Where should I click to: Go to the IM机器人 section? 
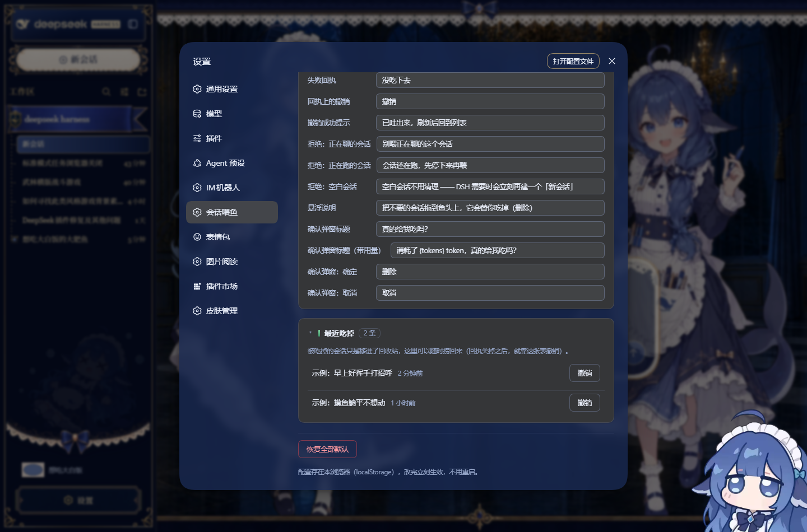point(232,188)
